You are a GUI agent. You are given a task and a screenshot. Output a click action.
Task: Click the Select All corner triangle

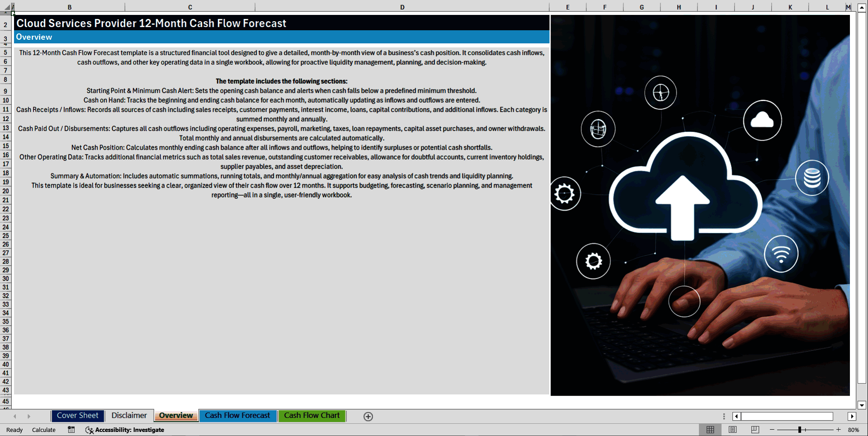click(7, 7)
